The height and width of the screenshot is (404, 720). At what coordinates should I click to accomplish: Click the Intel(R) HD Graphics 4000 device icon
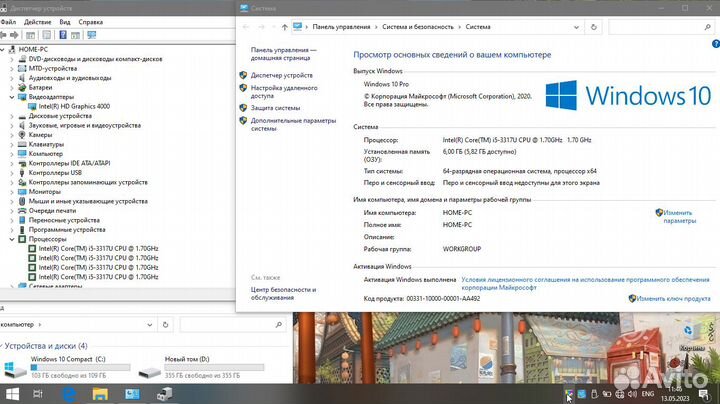32,106
